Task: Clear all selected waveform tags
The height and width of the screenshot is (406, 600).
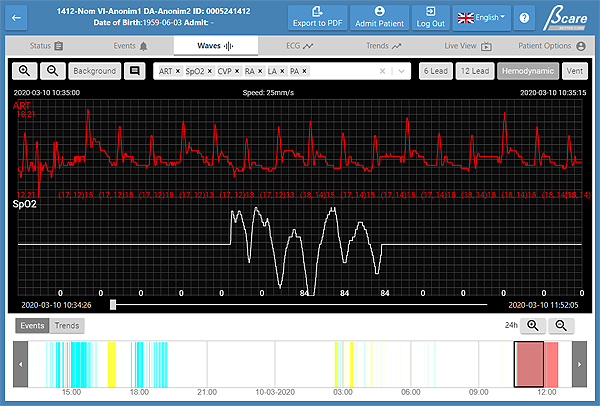Action: click(382, 71)
